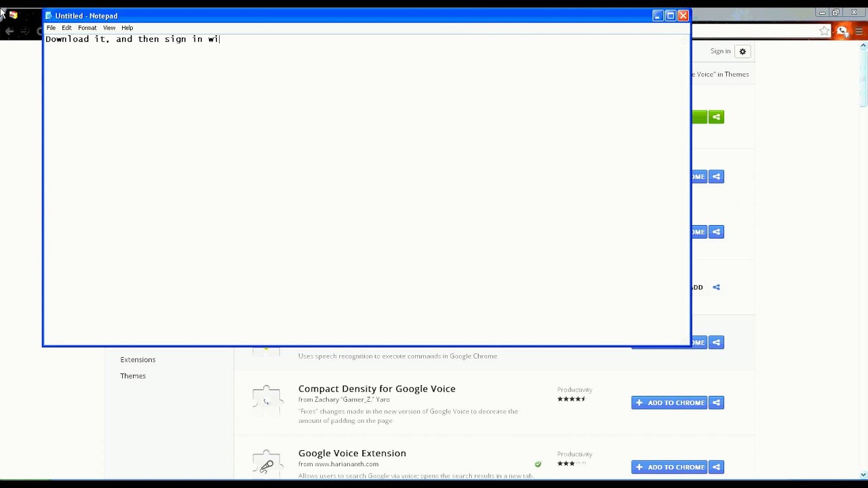
Task: Maximize the Notepad window
Action: pos(671,16)
